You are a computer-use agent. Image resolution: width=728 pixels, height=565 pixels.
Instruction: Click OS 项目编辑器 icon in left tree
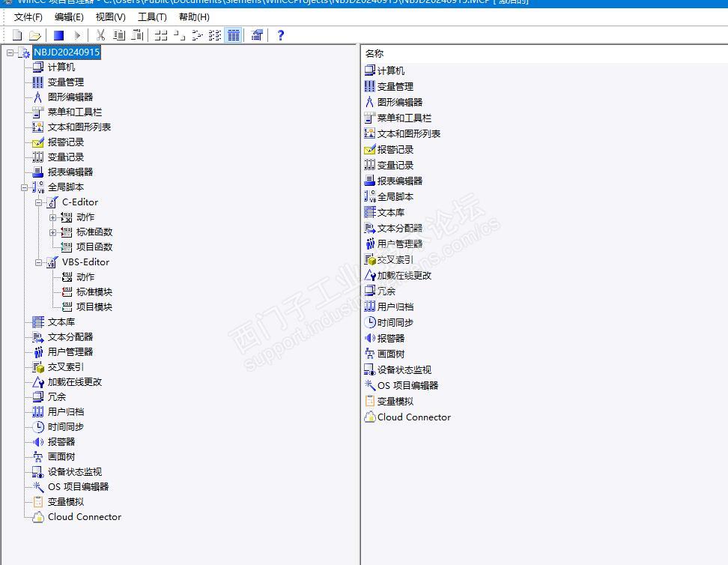click(38, 486)
